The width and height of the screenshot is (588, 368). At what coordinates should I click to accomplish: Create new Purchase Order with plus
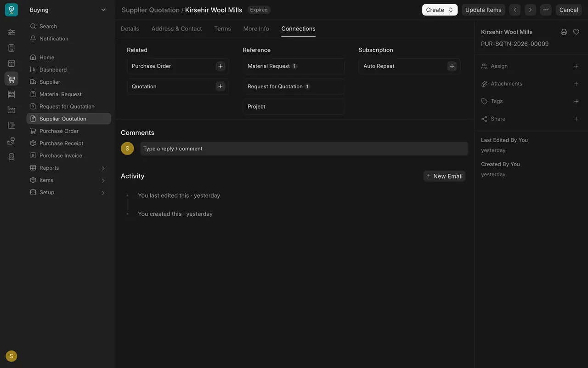(x=220, y=66)
